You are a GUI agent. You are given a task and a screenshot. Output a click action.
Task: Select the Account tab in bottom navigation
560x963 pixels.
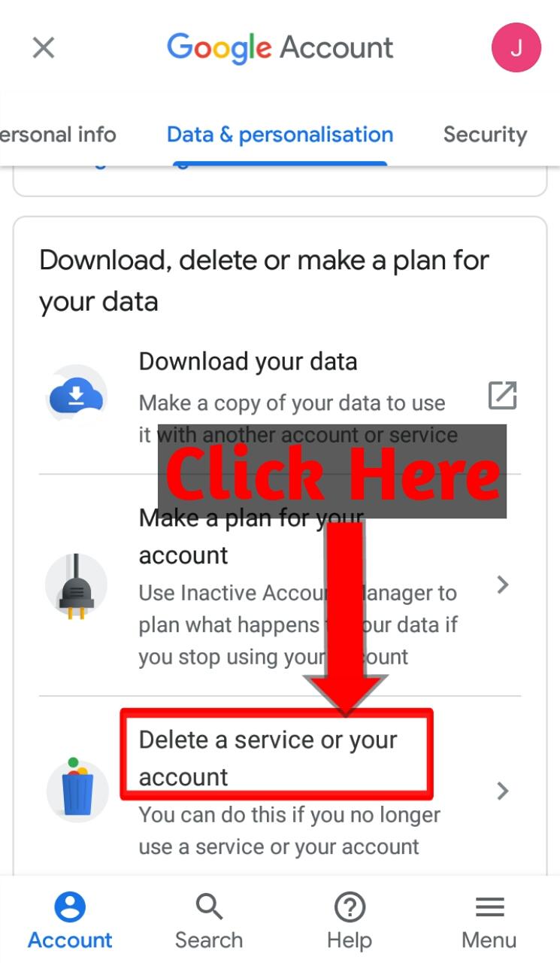(70, 922)
